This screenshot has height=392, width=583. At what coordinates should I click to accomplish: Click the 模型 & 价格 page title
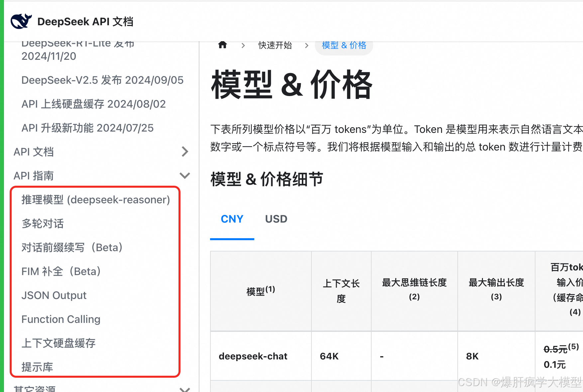click(x=291, y=85)
